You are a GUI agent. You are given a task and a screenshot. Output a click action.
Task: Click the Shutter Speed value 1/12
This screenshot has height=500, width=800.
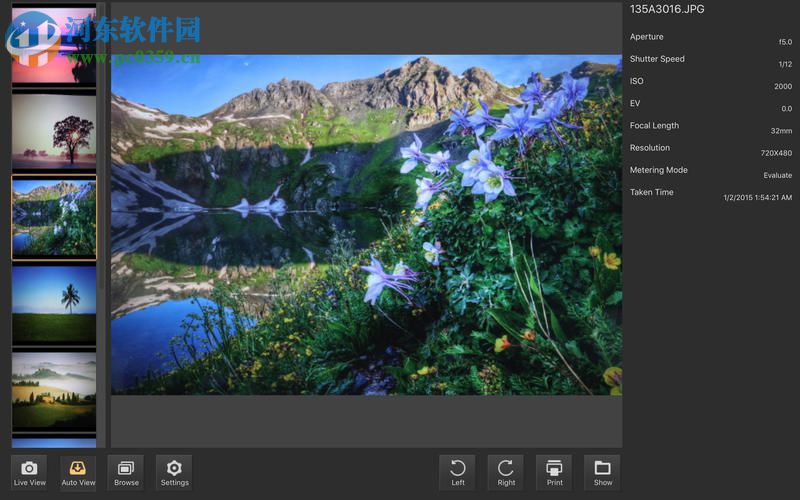point(785,64)
